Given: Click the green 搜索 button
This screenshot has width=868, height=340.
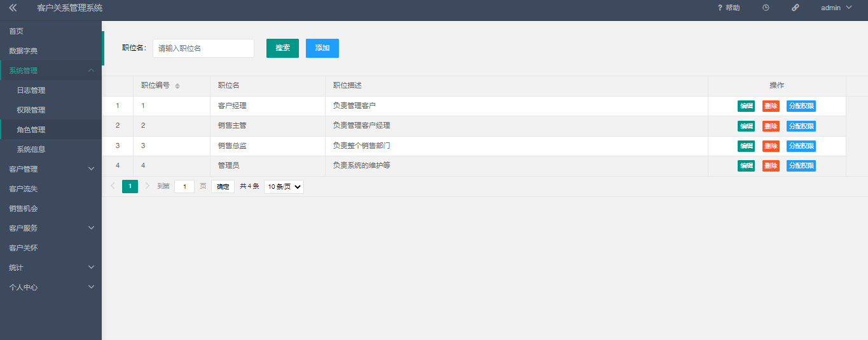Looking at the screenshot, I should [x=282, y=48].
